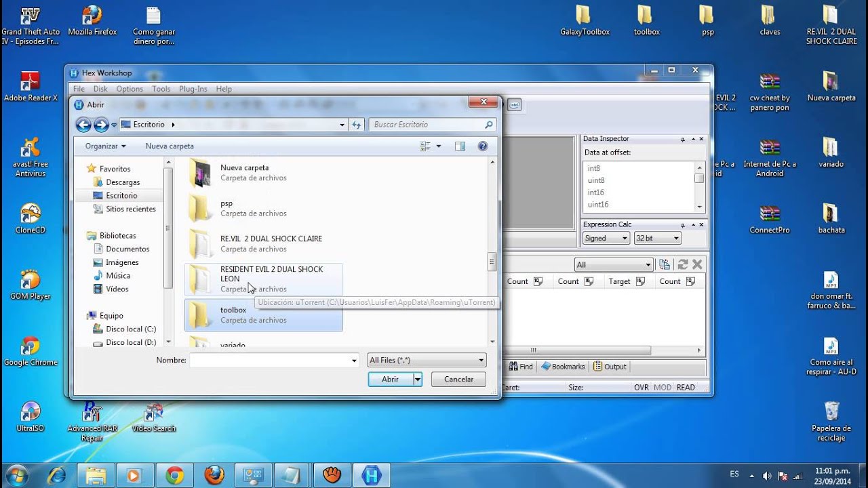Open the File menu in Hex Workshop
Viewport: 868px width, 488px height.
79,89
